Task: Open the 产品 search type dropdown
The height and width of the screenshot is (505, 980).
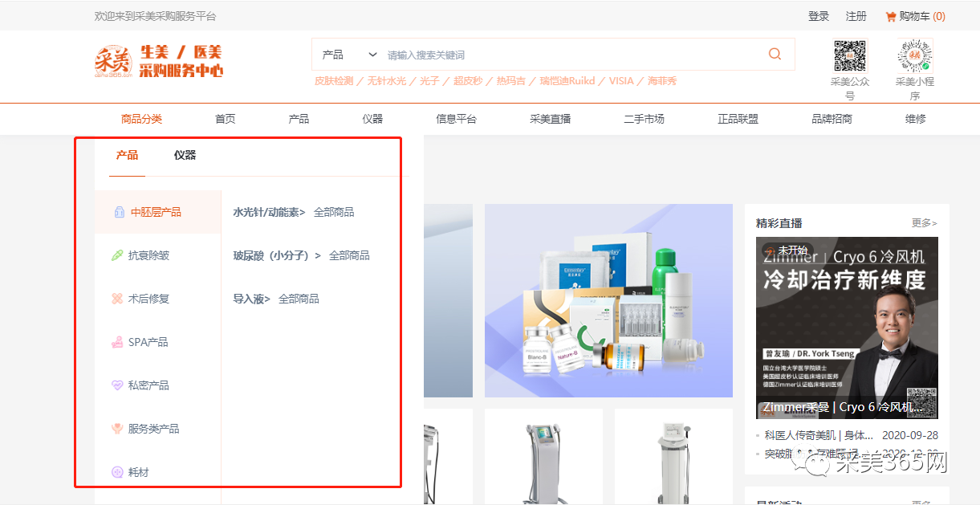Action: click(349, 55)
